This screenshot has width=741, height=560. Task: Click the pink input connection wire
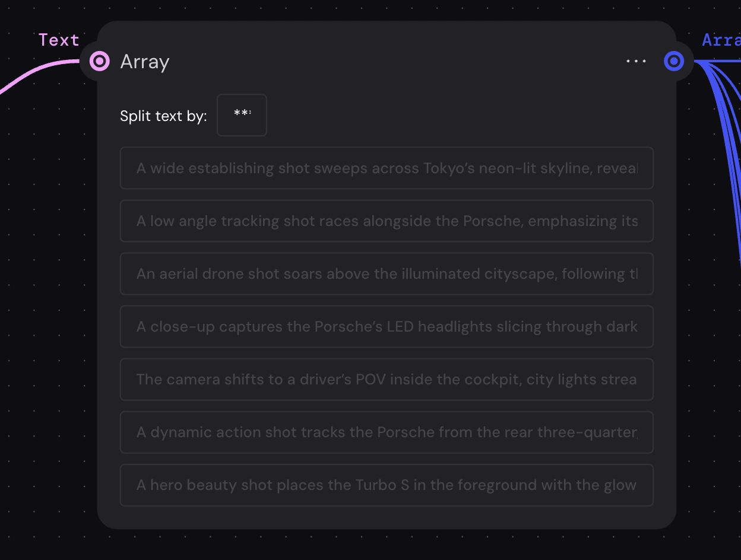click(x=36, y=71)
